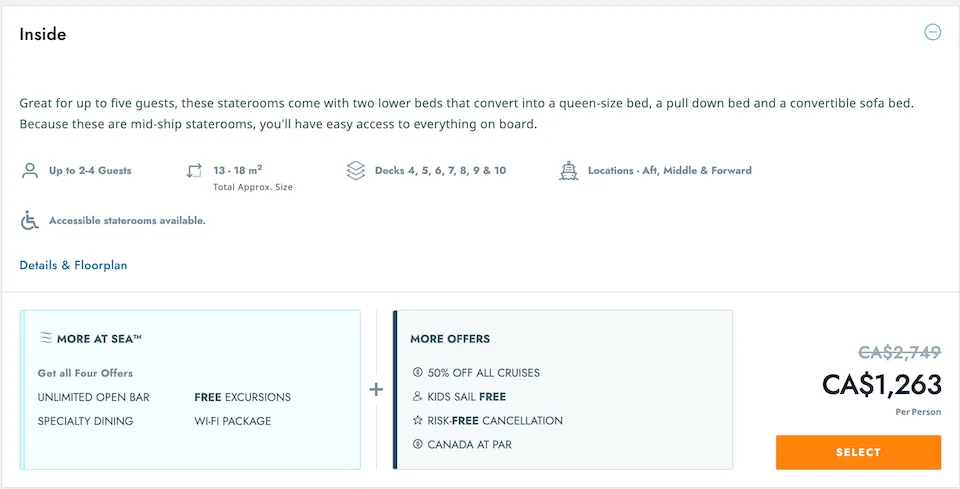Click the 50% off offer icon

coord(417,373)
